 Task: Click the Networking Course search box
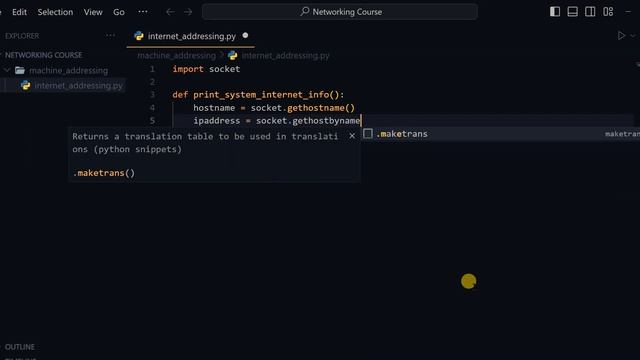click(x=340, y=12)
